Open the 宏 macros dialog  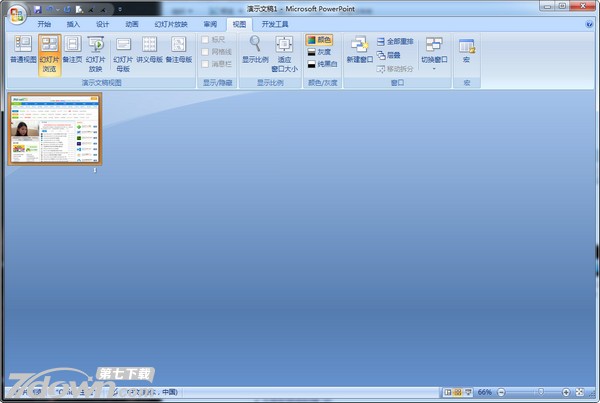pyautogui.click(x=466, y=51)
